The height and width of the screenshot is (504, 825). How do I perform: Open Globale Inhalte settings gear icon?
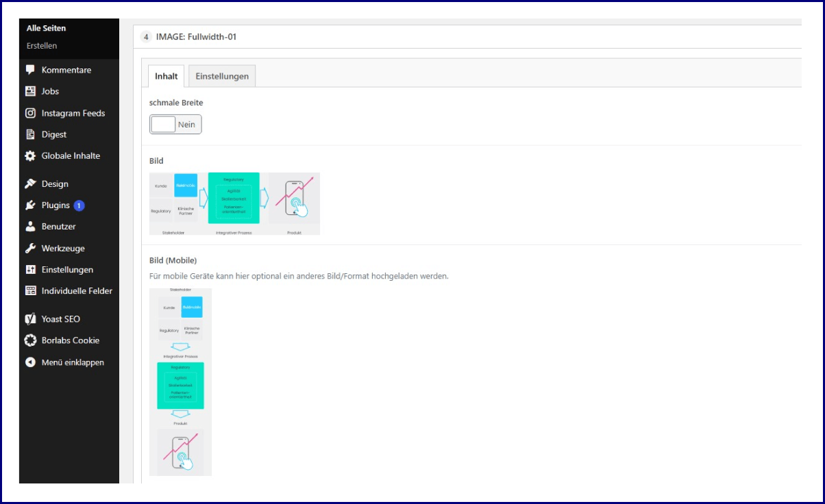(x=29, y=155)
